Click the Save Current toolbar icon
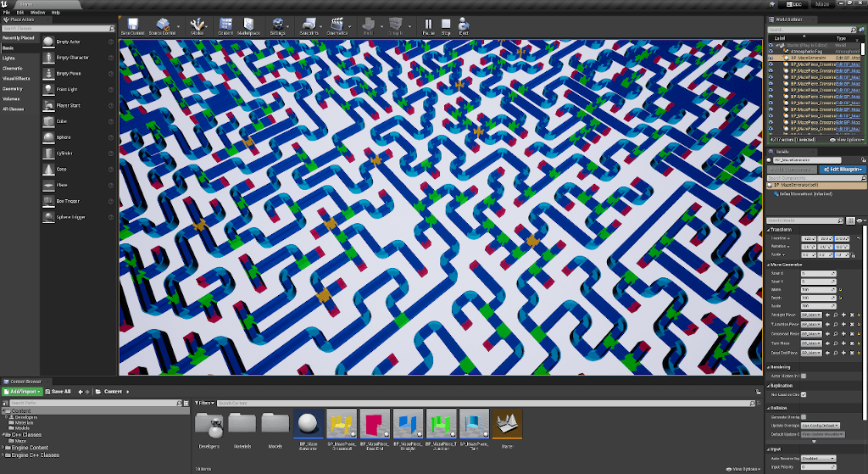 131,26
